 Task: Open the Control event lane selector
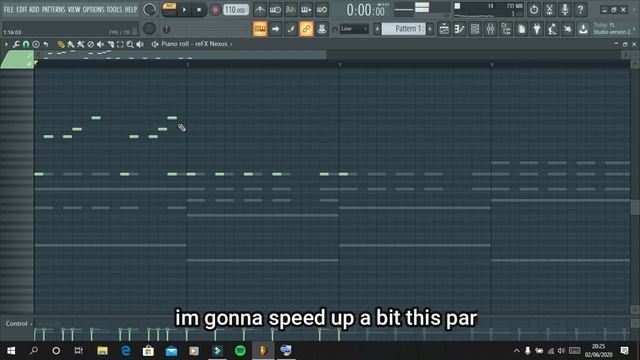(18, 324)
